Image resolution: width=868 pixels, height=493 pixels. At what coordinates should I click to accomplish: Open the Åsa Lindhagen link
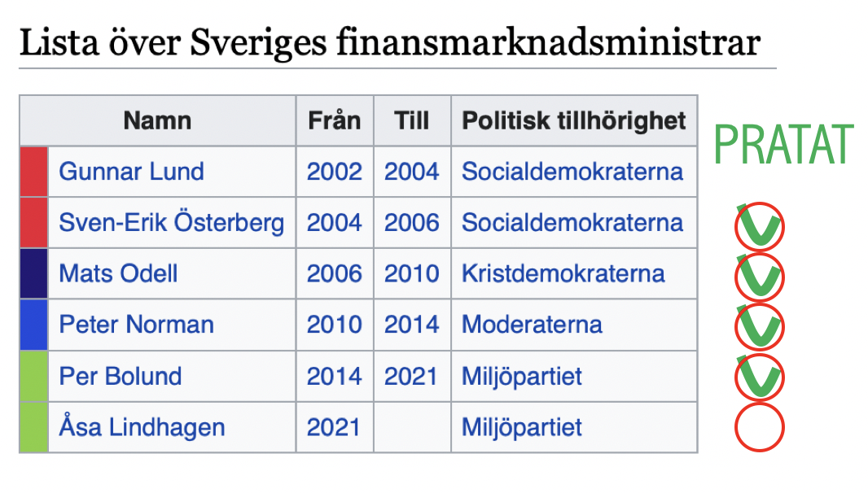point(142,427)
